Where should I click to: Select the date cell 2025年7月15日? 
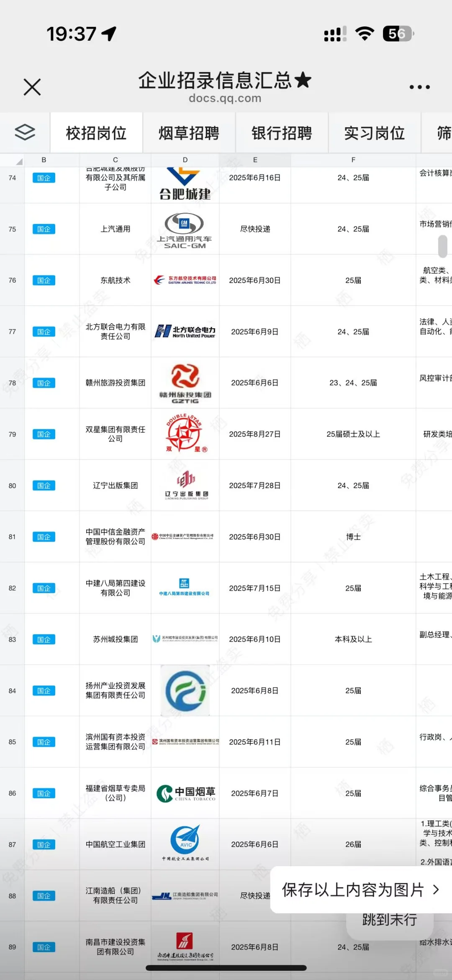(x=255, y=588)
